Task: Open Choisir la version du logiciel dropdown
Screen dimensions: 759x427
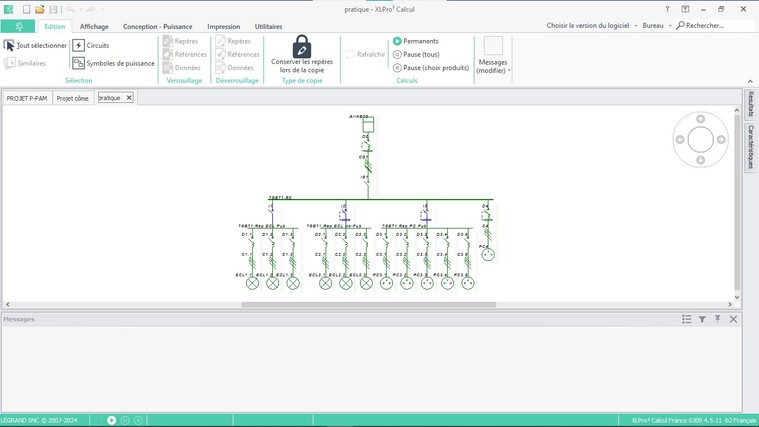Action: pos(592,25)
